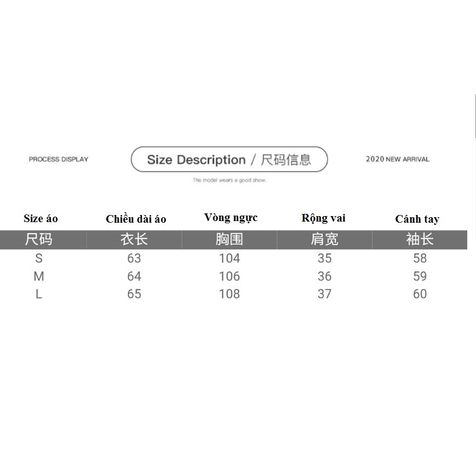Select the S size row label
476x476 pixels.
pyautogui.click(x=39, y=258)
